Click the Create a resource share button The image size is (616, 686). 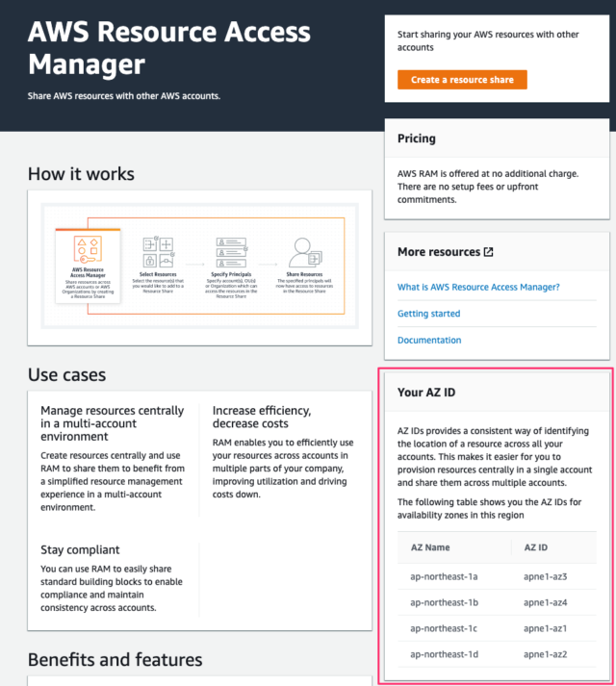pyautogui.click(x=462, y=80)
